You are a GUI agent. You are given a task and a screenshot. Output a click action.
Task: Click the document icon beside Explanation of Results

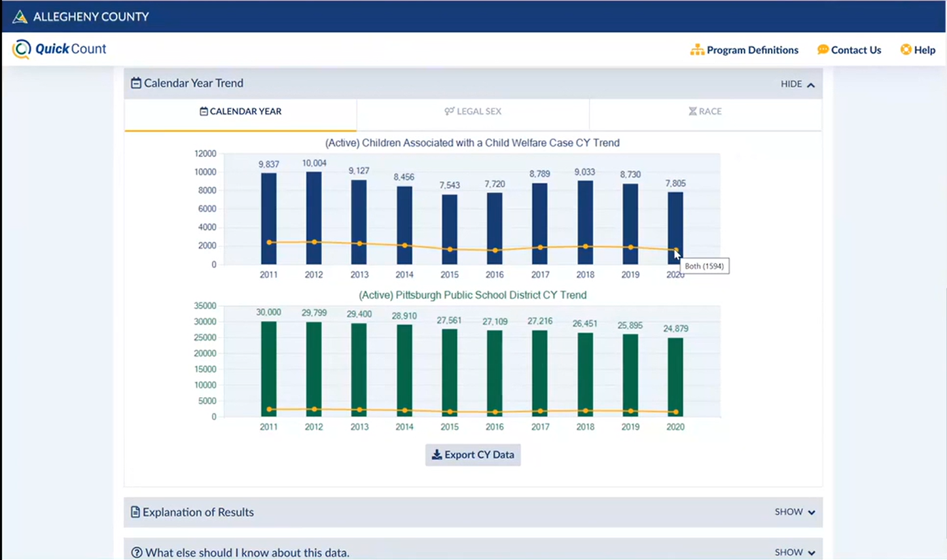(x=135, y=512)
